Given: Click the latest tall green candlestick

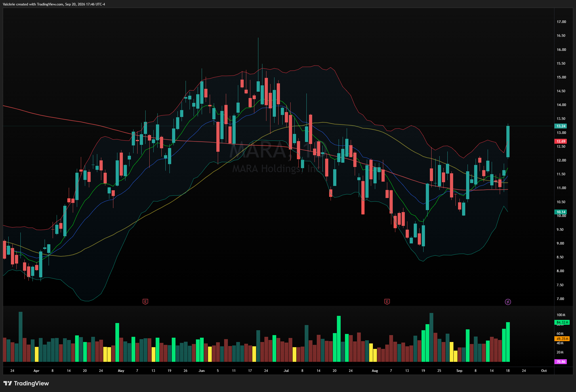Looking at the screenshot, I should click(x=508, y=141).
